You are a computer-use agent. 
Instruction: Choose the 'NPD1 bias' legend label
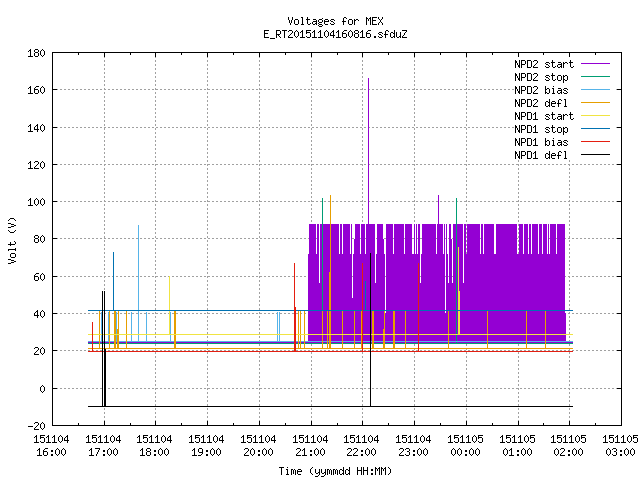[541, 142]
